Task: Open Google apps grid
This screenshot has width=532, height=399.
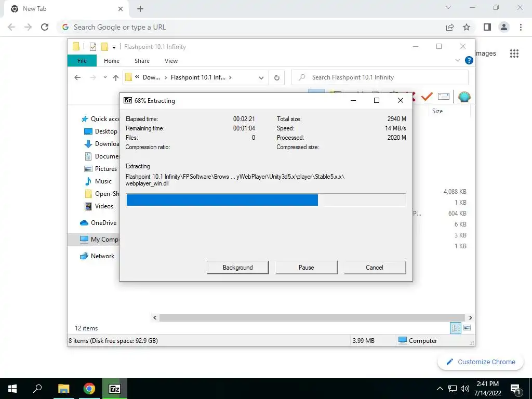Action: pos(514,54)
